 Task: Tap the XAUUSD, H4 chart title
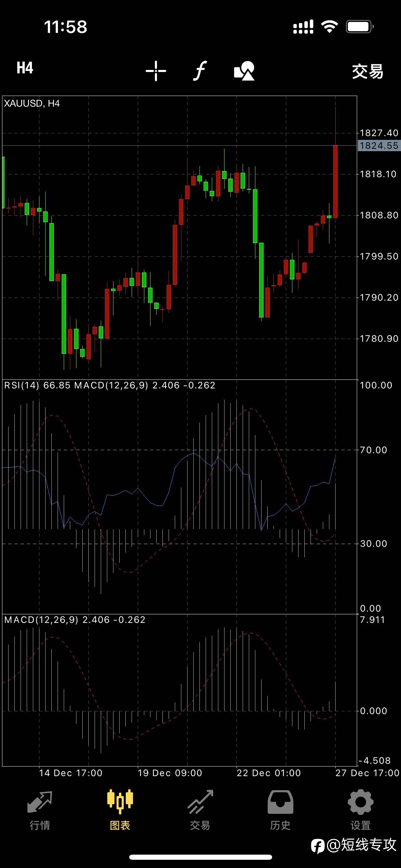(32, 104)
